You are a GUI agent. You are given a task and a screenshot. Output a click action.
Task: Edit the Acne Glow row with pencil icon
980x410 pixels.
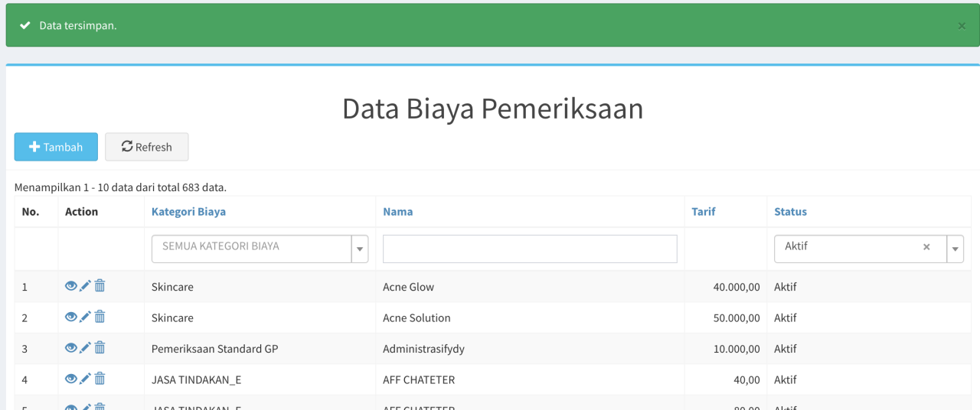click(85, 286)
